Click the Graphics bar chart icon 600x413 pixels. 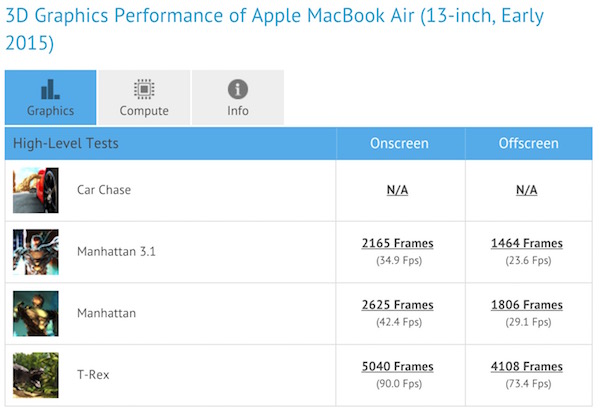click(50, 88)
